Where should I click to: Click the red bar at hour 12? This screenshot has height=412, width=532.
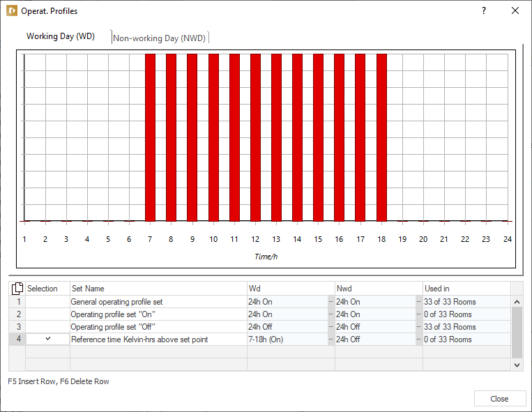click(x=255, y=137)
